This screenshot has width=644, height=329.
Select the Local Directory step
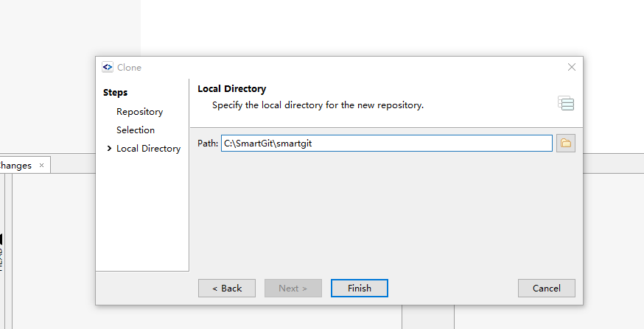click(148, 149)
